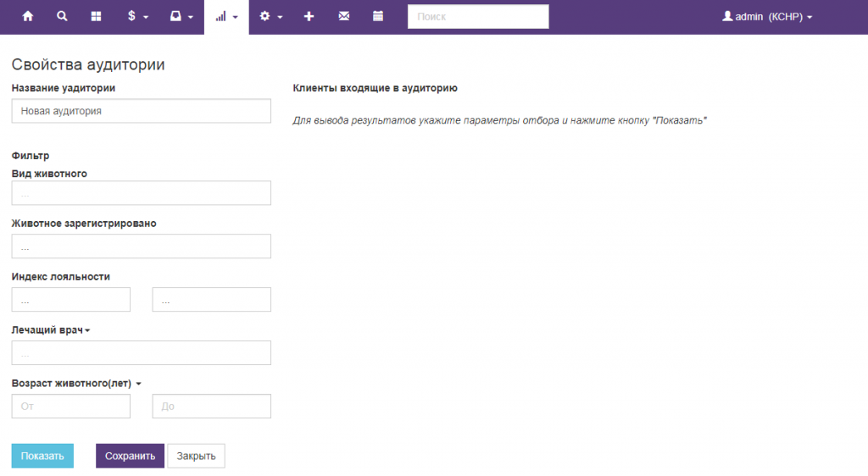Viewport: 868px width, 476px height.
Task: Click the Фильтр section label
Action: click(x=31, y=156)
